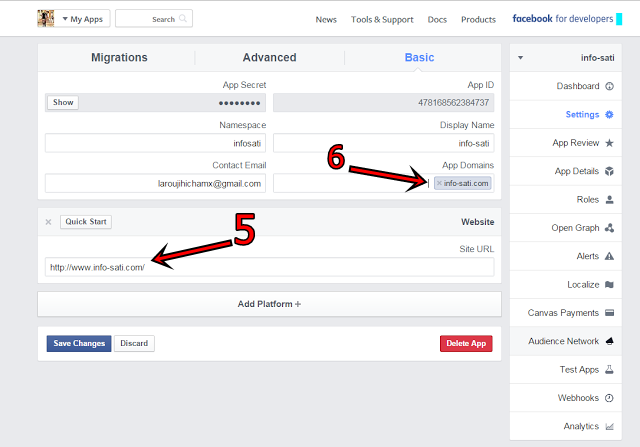Viewport: 640px width, 447px height.
Task: Click Add Platform to expand options
Action: [x=269, y=304]
